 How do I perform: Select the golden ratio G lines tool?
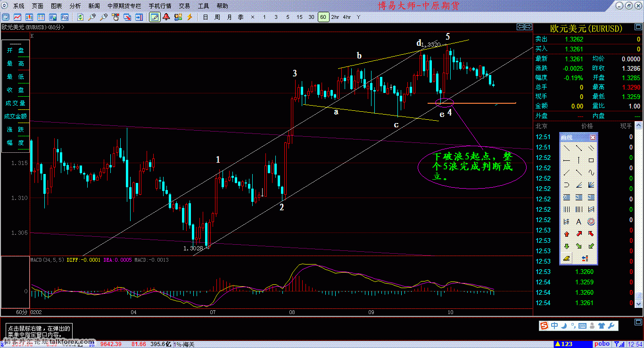[567, 197]
